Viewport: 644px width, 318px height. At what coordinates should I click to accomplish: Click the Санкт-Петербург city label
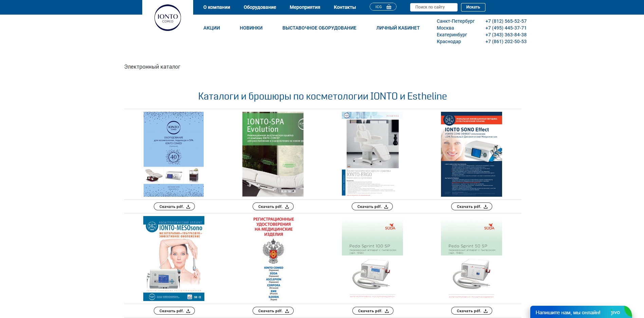pyautogui.click(x=456, y=21)
